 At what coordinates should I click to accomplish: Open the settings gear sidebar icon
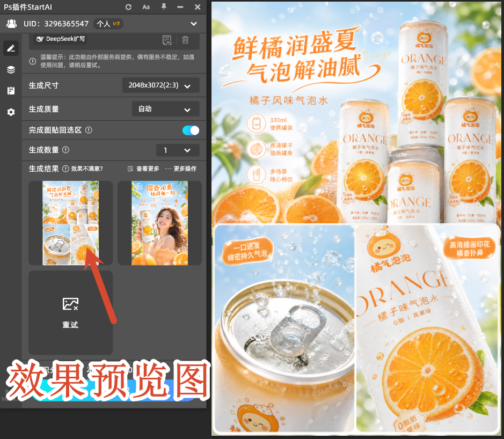(x=11, y=112)
